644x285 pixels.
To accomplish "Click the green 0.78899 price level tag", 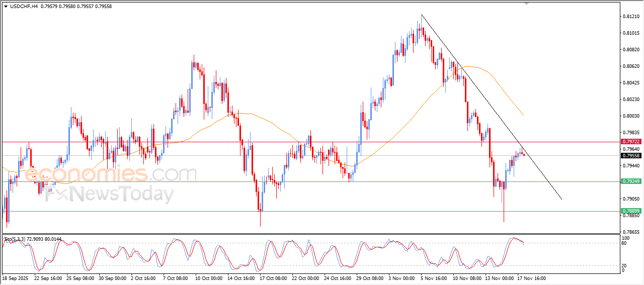I will 630,211.
